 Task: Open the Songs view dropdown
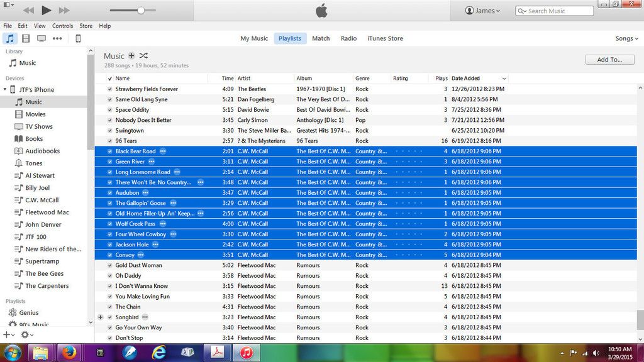coord(627,38)
